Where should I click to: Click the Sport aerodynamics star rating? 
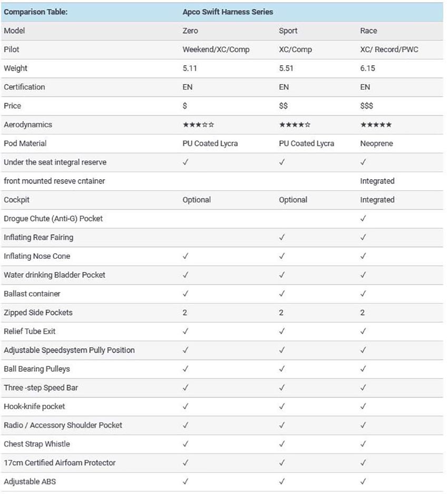coord(295,125)
